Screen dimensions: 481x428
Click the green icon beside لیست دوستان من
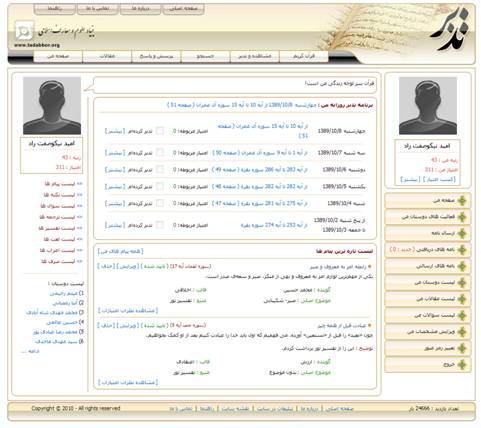click(x=462, y=282)
